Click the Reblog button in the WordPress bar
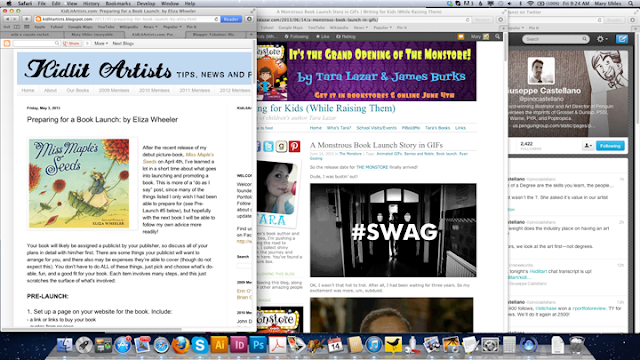Image resolution: width=640 pixels, height=360 pixels. pyautogui.click(x=346, y=37)
